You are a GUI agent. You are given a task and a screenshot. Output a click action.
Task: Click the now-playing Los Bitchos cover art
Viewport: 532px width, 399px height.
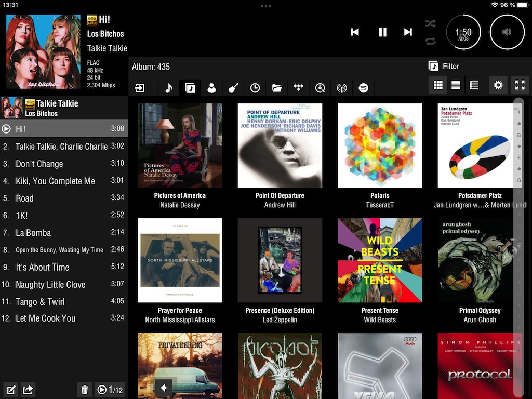tap(44, 51)
